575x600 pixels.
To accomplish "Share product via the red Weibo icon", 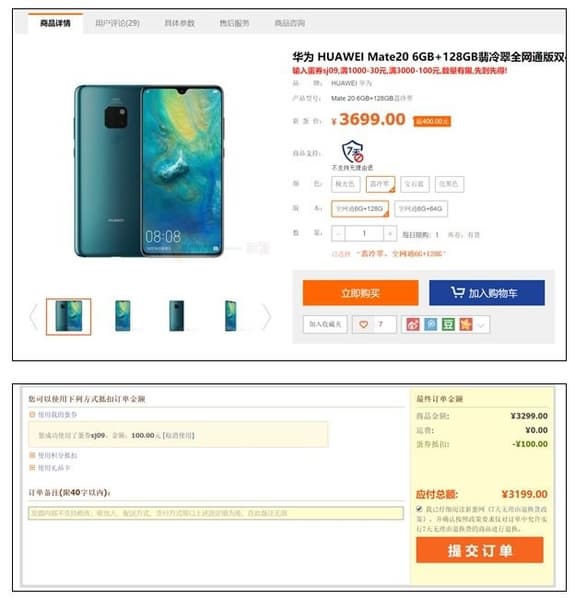I will click(x=412, y=324).
